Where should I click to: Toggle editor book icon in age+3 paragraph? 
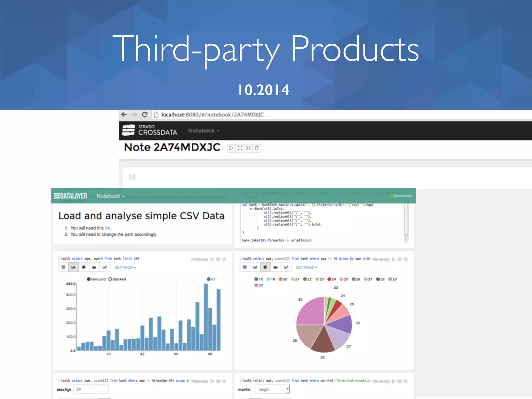(218, 259)
